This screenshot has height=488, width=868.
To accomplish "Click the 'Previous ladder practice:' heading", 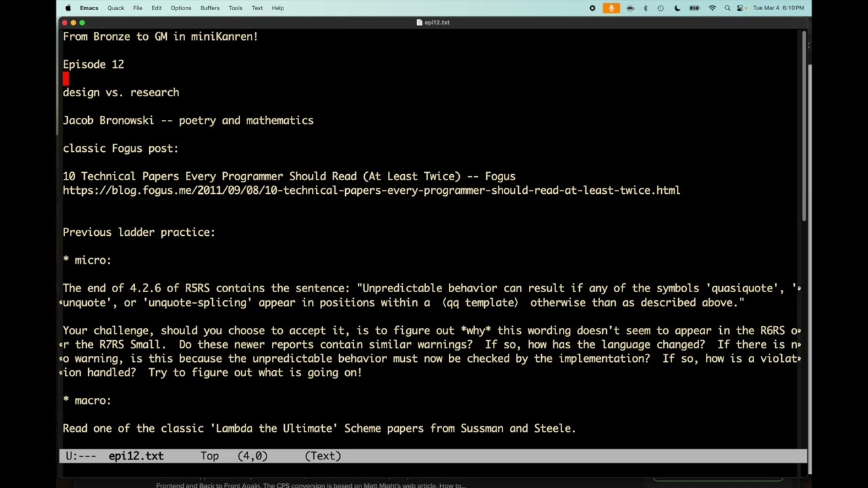I will (139, 232).
